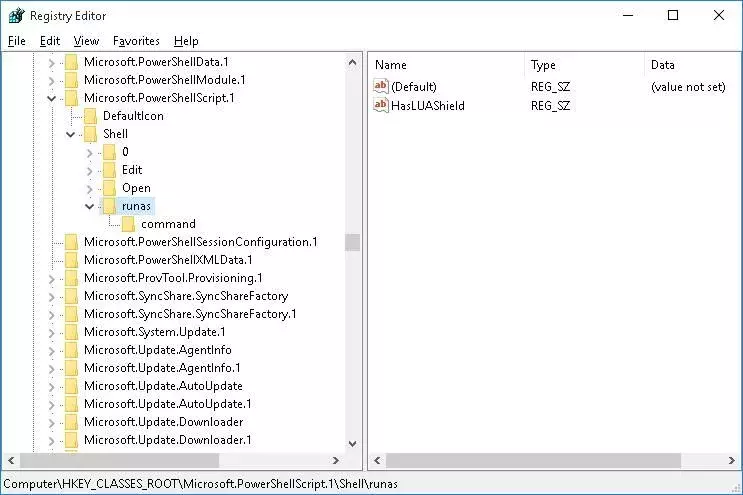
Task: Click folder icon of Microsoft.Update.AutoUpdate
Action: 72,386
